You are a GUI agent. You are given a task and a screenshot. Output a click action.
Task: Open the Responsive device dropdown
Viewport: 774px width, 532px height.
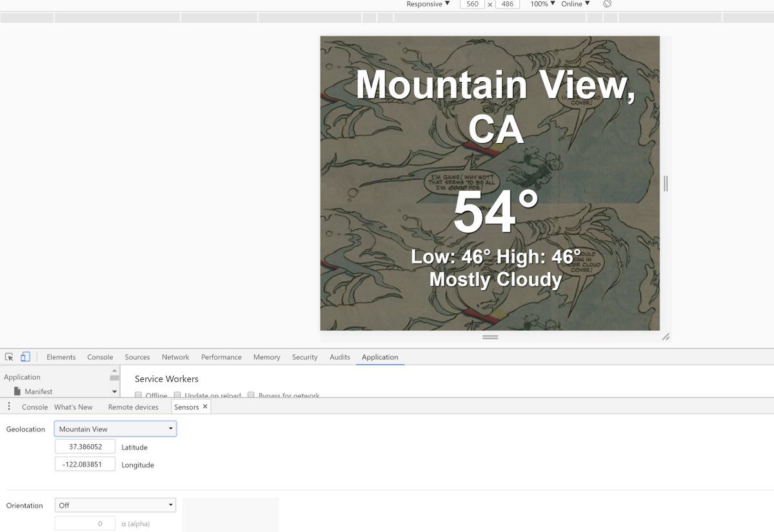(428, 4)
